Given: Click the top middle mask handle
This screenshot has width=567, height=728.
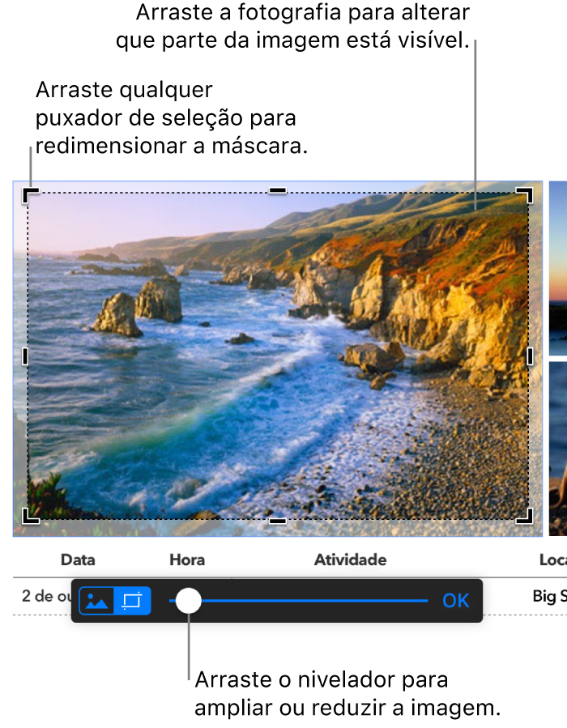Looking at the screenshot, I should [278, 190].
